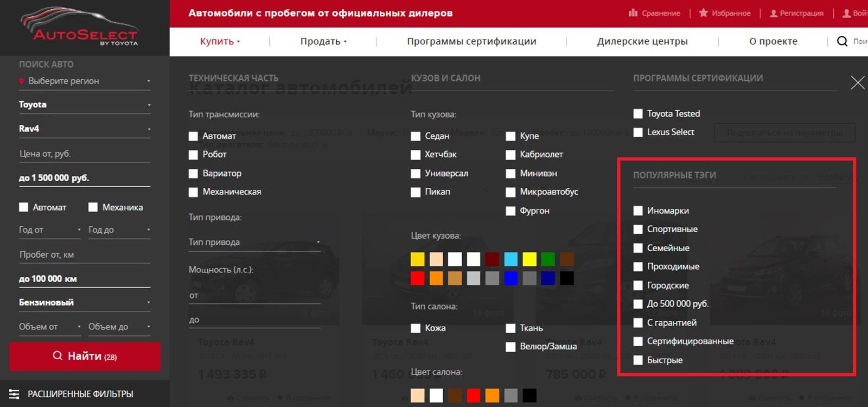Check the Хетчбэк body type
The width and height of the screenshot is (868, 407).
pos(416,155)
